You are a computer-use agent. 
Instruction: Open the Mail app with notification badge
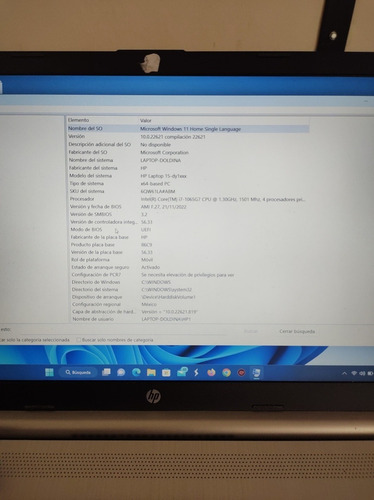[182, 372]
